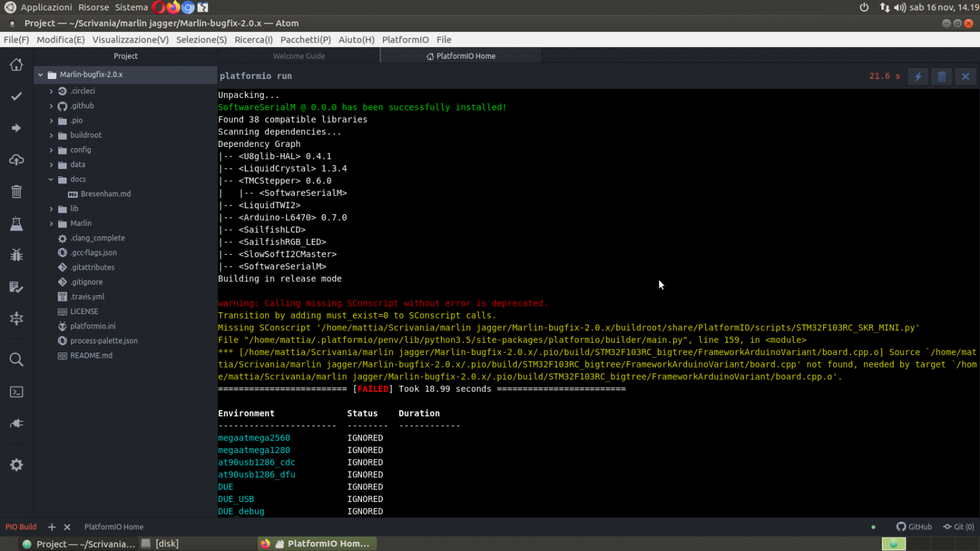Open the File(F) menu
The image size is (980, 551).
tap(16, 40)
